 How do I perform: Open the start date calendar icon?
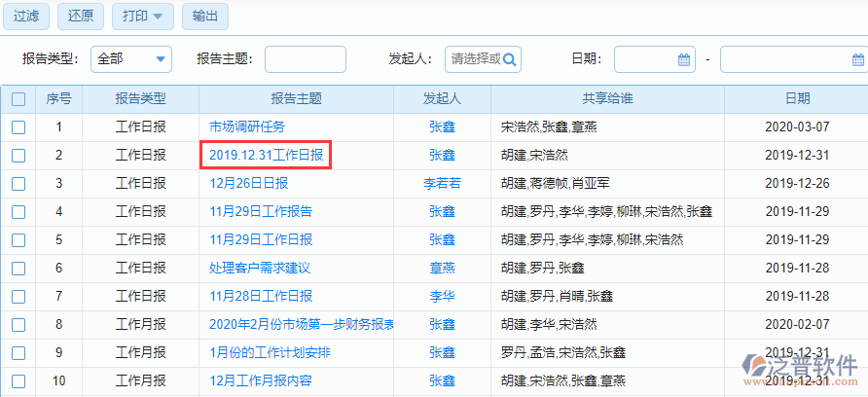click(683, 59)
